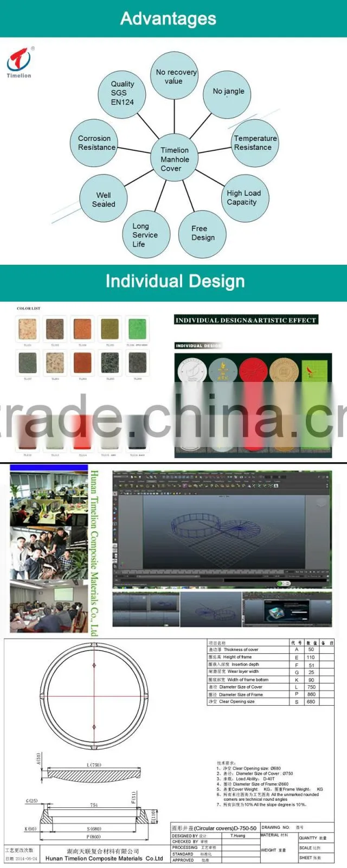Click the High Load Capacity bubble
347x868 pixels.
(245, 197)
